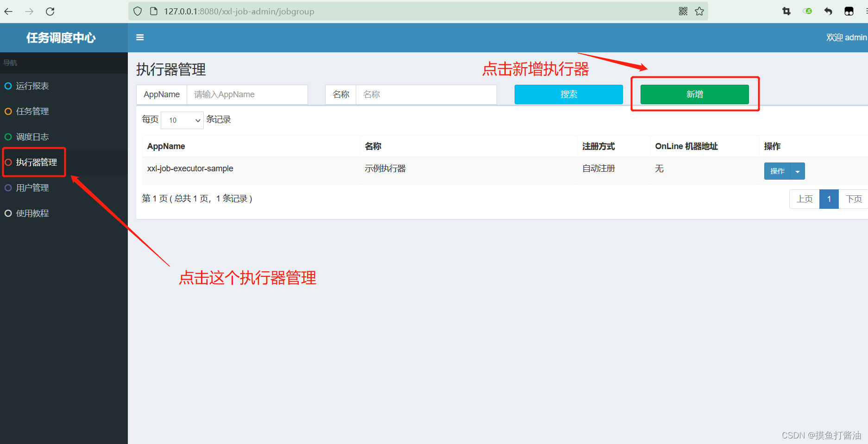Click circle icon beside 运行报表
Image resolution: width=868 pixels, height=444 pixels.
pyautogui.click(x=8, y=86)
